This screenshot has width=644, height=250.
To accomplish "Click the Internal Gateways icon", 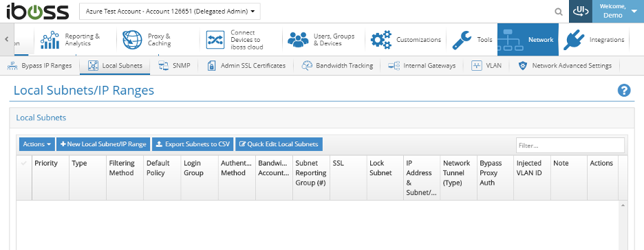I will click(394, 65).
